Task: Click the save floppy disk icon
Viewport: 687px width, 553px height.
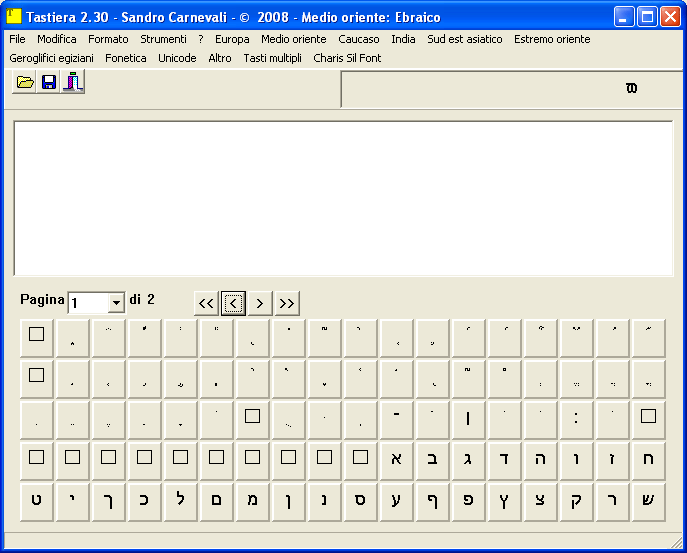Action: (49, 82)
